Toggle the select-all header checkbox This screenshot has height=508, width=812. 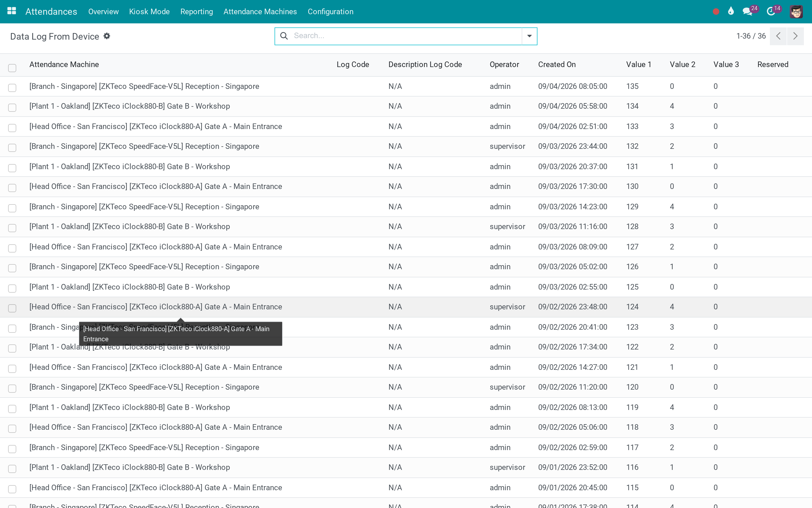point(12,68)
